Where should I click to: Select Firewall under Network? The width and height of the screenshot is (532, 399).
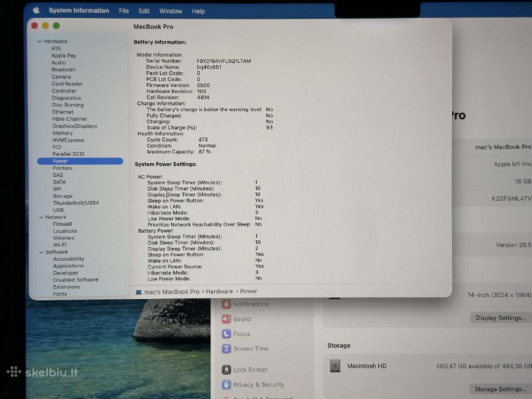point(63,224)
